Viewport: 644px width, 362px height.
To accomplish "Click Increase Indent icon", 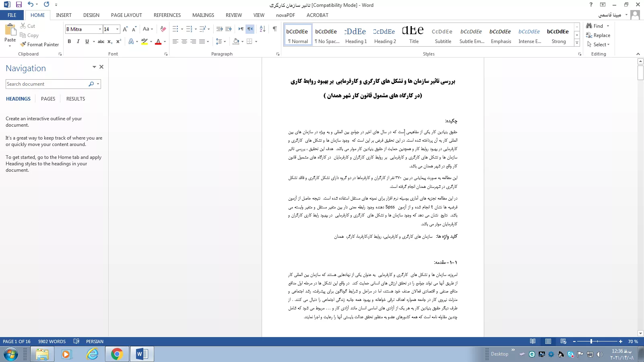I will pyautogui.click(x=229, y=29).
